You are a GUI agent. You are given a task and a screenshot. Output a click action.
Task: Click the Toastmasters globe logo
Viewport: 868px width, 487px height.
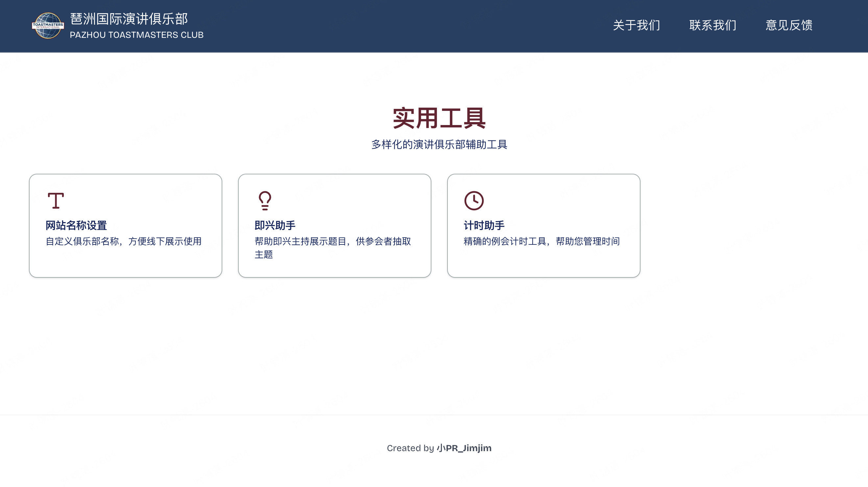tap(48, 26)
